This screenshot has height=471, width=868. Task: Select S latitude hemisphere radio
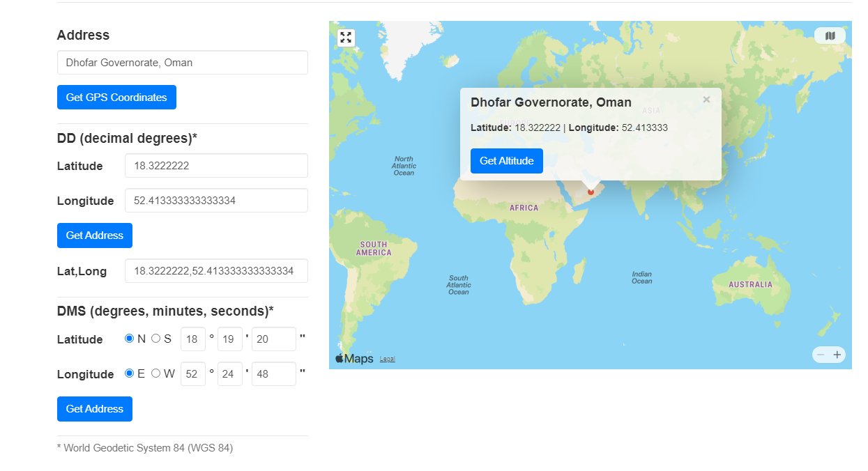coord(155,339)
